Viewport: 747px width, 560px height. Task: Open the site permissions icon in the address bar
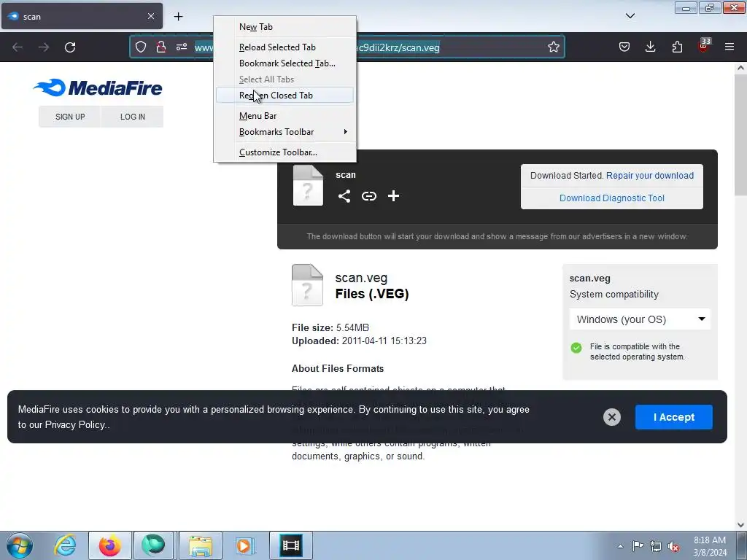182,47
